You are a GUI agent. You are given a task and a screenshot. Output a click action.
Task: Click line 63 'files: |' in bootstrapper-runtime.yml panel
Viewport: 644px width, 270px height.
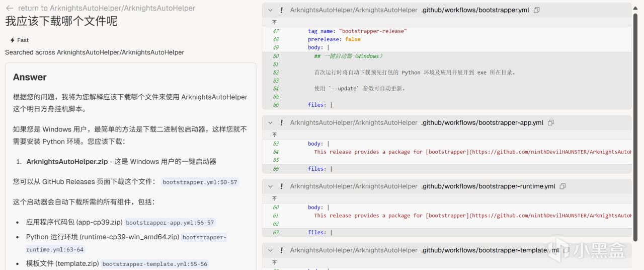click(x=320, y=232)
